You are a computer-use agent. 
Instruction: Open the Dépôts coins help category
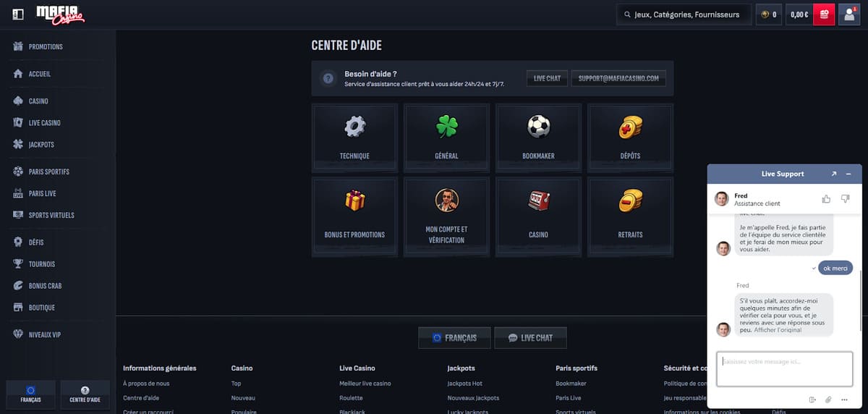click(630, 135)
